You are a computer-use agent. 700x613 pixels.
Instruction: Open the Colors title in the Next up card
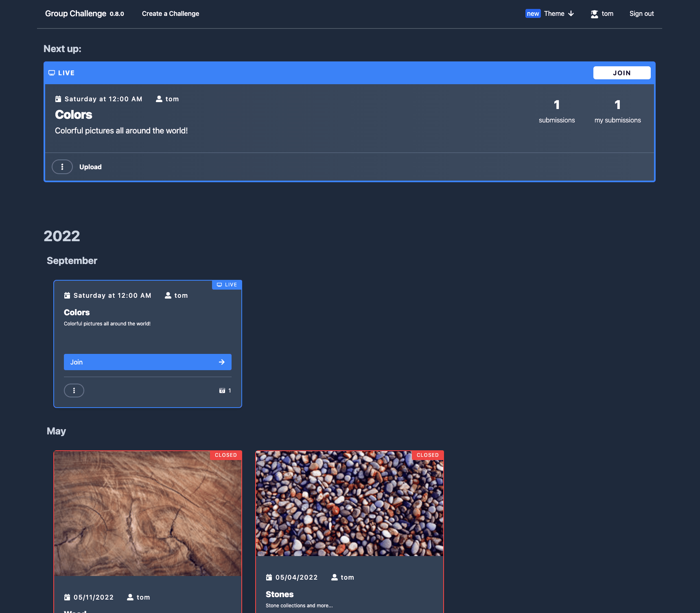[74, 115]
